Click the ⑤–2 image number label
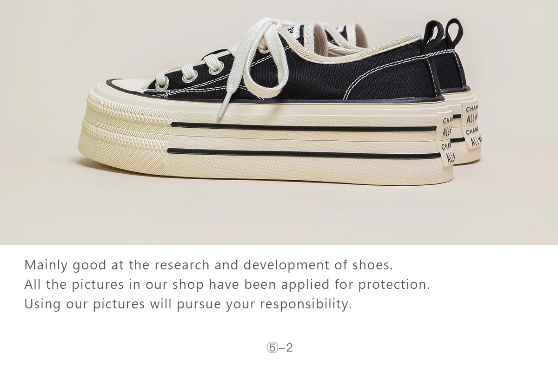Viewport: 558px width, 392px height. point(279,347)
